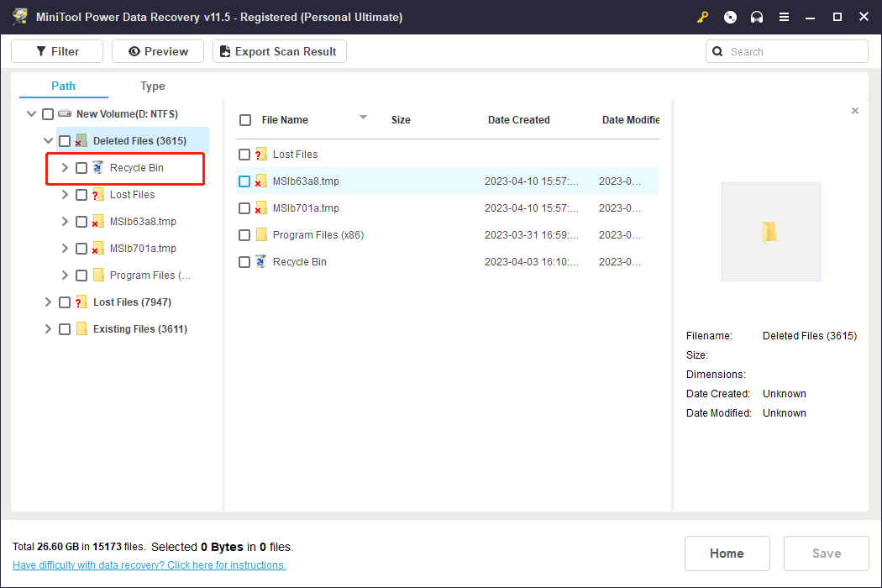Image resolution: width=882 pixels, height=588 pixels.
Task: Check the Deleted Files (3615) checkbox
Action: coord(65,141)
